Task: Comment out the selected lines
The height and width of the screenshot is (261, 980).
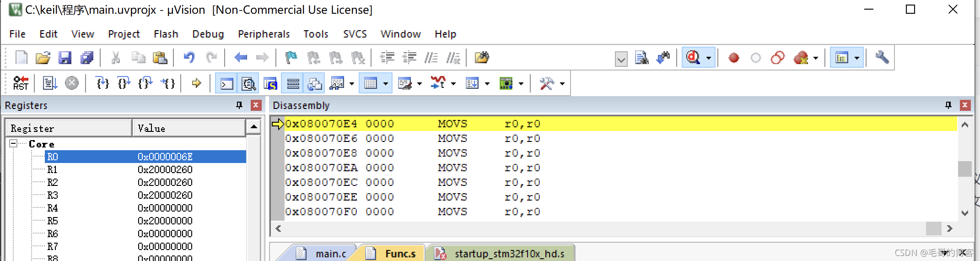Action: click(431, 58)
